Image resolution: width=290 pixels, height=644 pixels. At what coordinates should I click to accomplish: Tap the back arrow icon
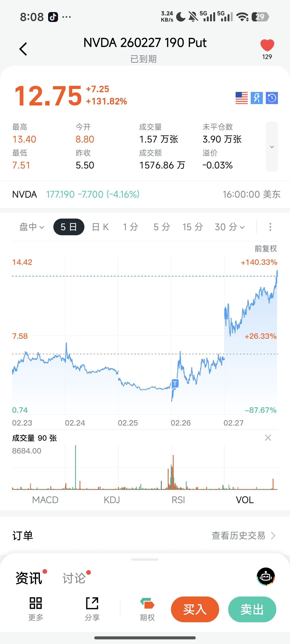coord(23,49)
